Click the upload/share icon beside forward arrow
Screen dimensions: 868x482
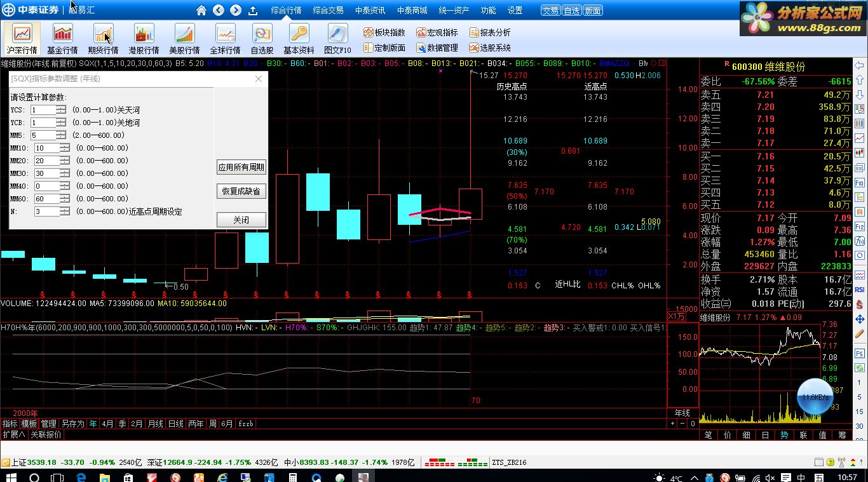point(252,10)
